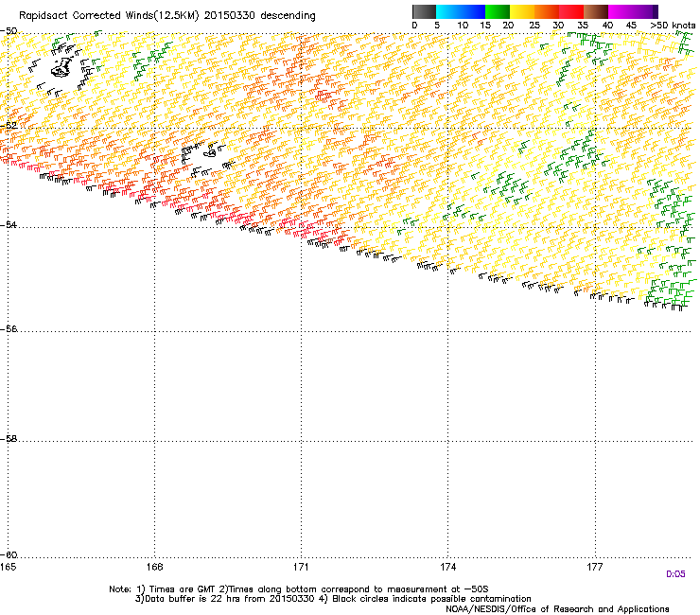This screenshot has height=615, width=700.
Task: Click the '45' label under the color scale
Action: tap(631, 26)
